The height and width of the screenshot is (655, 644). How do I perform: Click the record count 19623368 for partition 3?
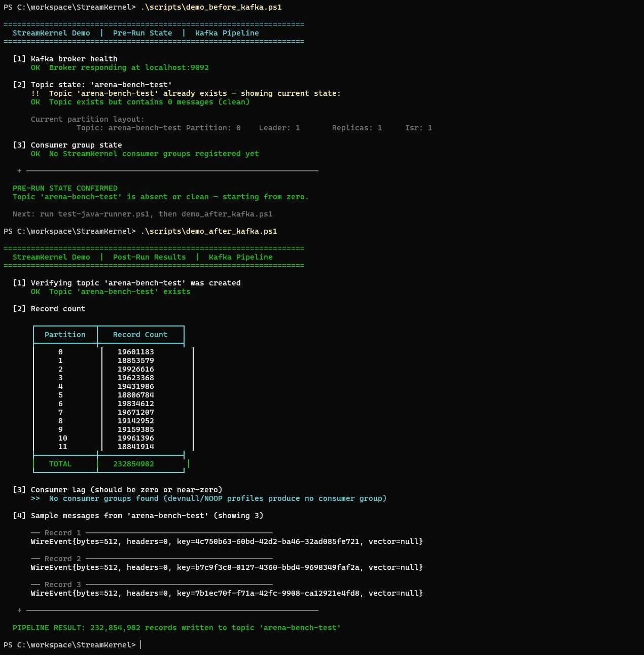click(x=136, y=378)
